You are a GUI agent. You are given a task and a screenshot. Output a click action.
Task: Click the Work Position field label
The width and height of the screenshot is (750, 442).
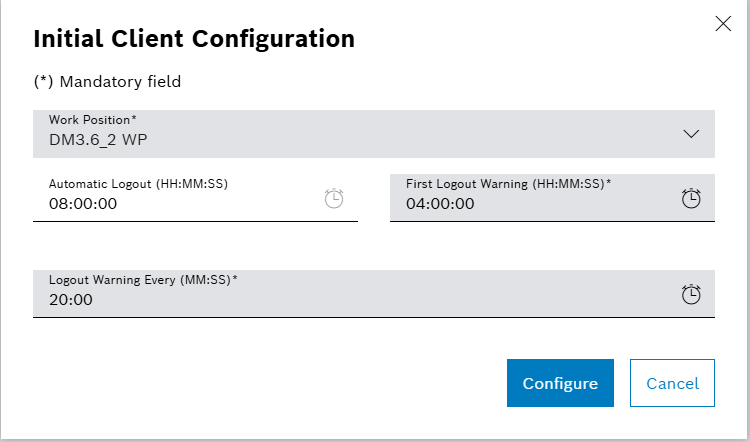coord(93,120)
